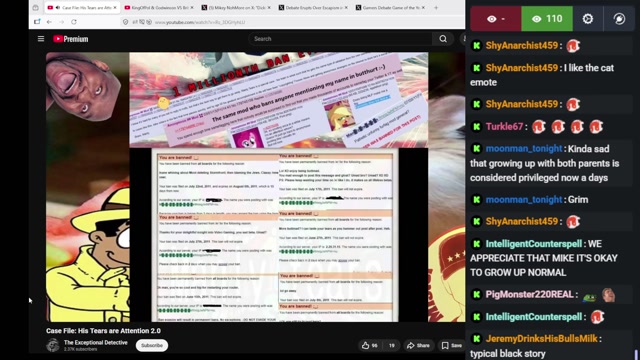The height and width of the screenshot is (360, 640).
Task: Click the YouTube Premium logo
Action: click(x=71, y=39)
